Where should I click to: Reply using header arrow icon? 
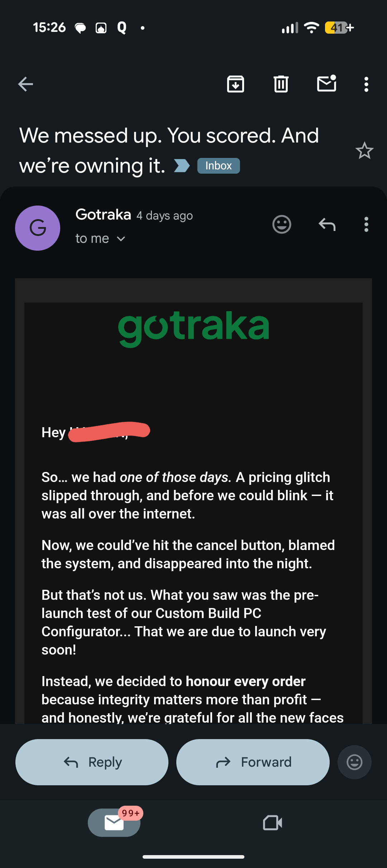(327, 225)
